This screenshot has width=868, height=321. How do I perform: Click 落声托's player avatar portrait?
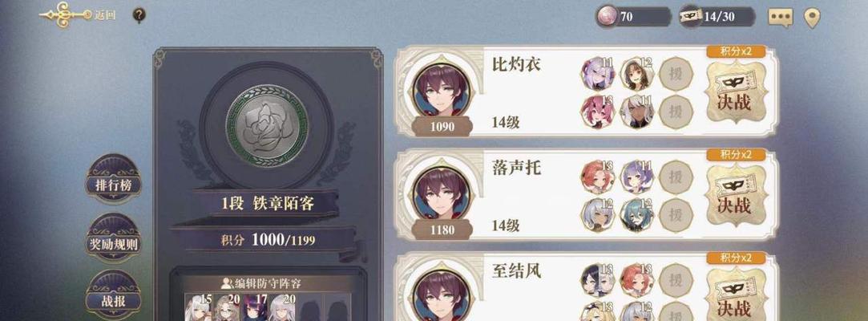[441, 193]
